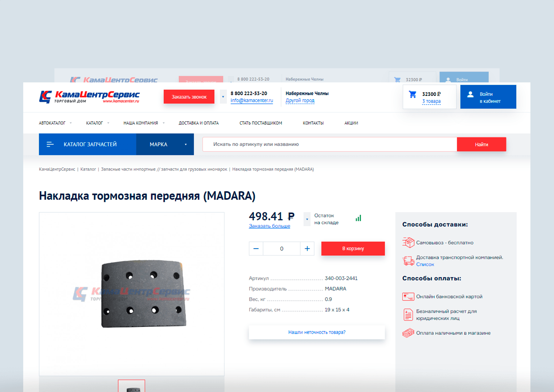554x392 pixels.
Task: Click the green stock level bars icon
Action: pos(358,218)
